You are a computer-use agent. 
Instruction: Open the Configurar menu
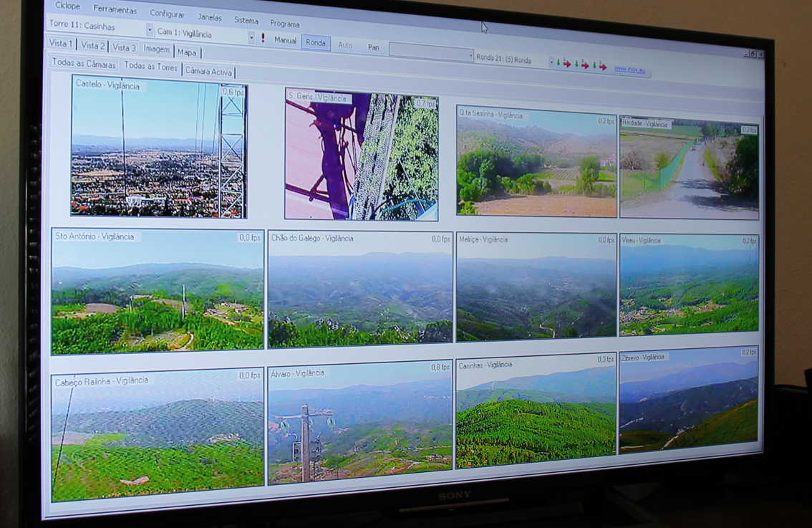pos(167,14)
